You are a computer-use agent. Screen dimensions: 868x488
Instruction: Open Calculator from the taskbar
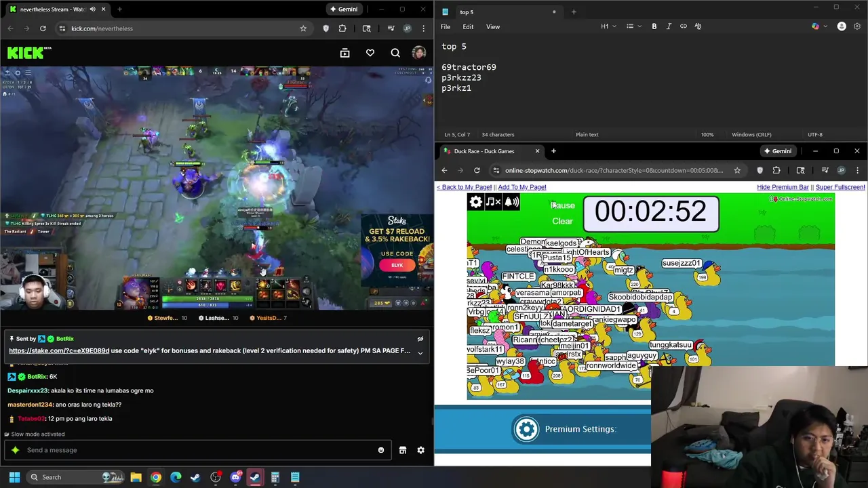(275, 477)
